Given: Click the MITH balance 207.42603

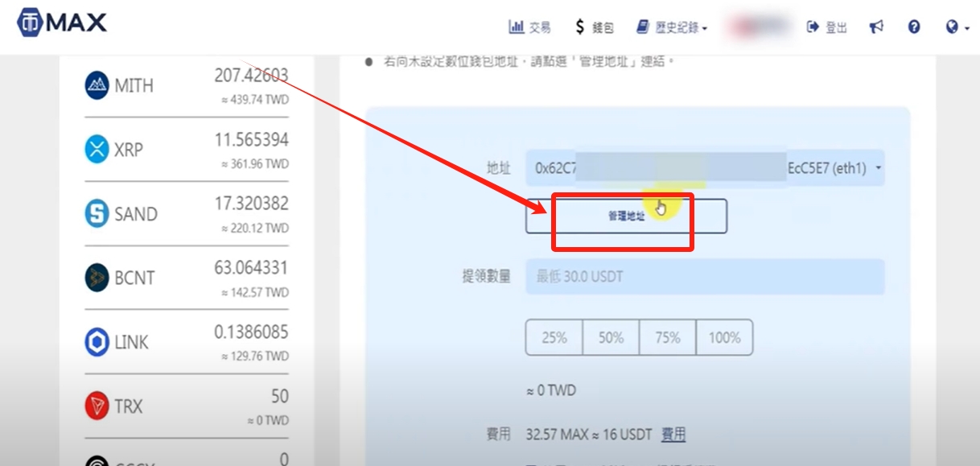Looking at the screenshot, I should [x=251, y=76].
